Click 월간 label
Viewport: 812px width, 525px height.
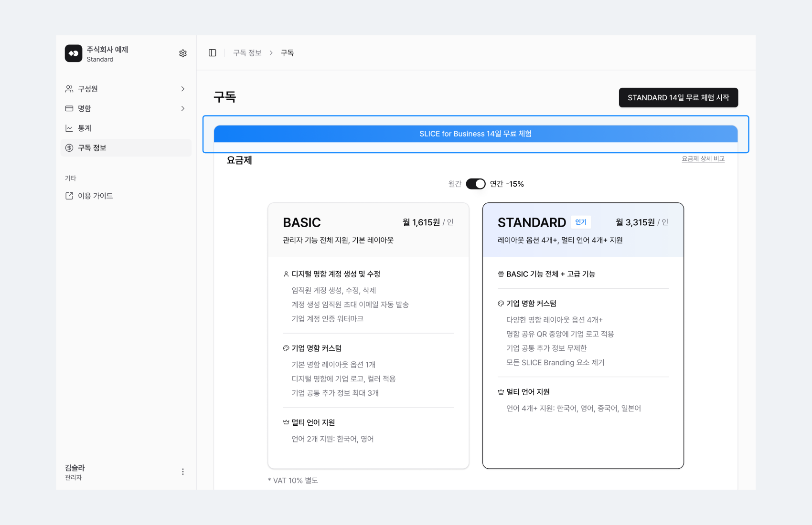(455, 184)
